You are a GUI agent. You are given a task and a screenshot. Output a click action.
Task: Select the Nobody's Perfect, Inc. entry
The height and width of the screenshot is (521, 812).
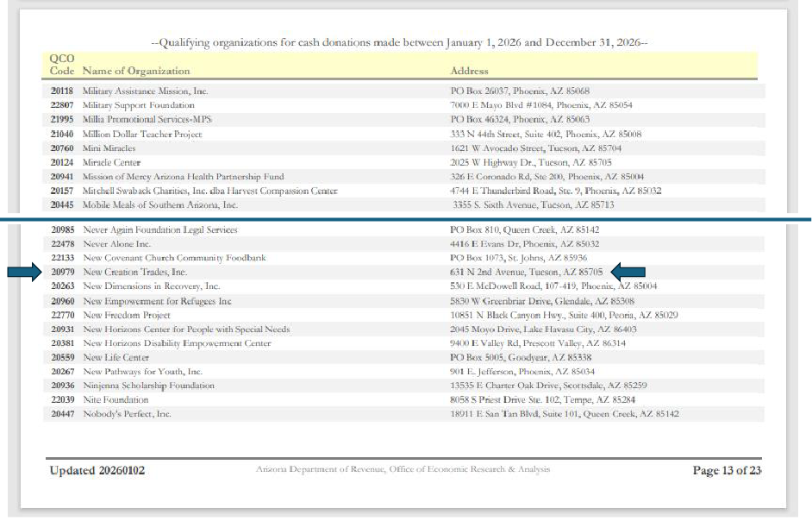click(x=127, y=414)
